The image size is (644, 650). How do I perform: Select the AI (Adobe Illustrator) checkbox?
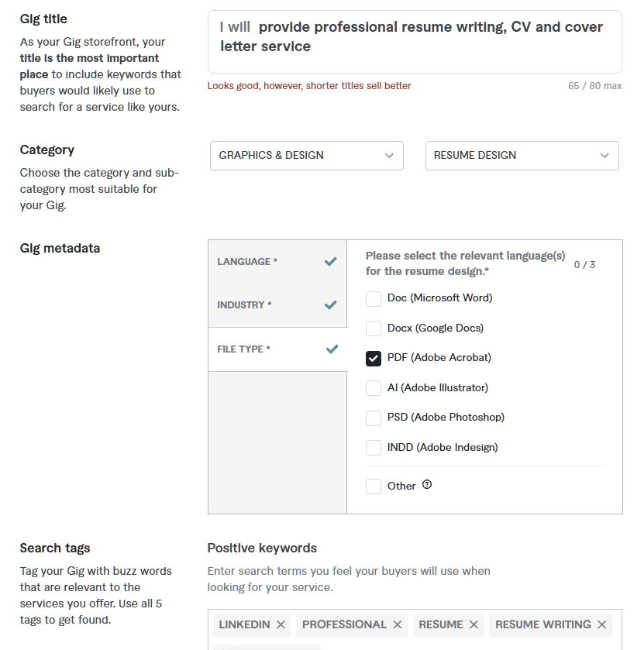[374, 388]
